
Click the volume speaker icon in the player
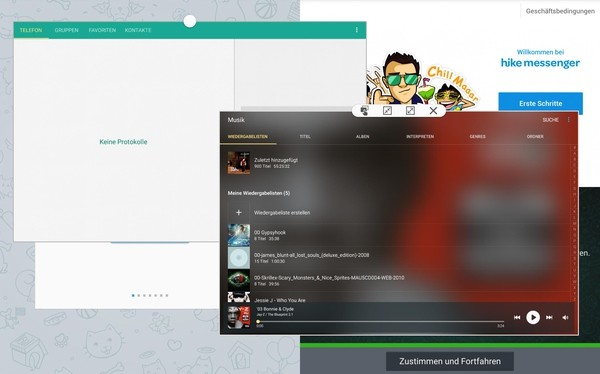565,317
